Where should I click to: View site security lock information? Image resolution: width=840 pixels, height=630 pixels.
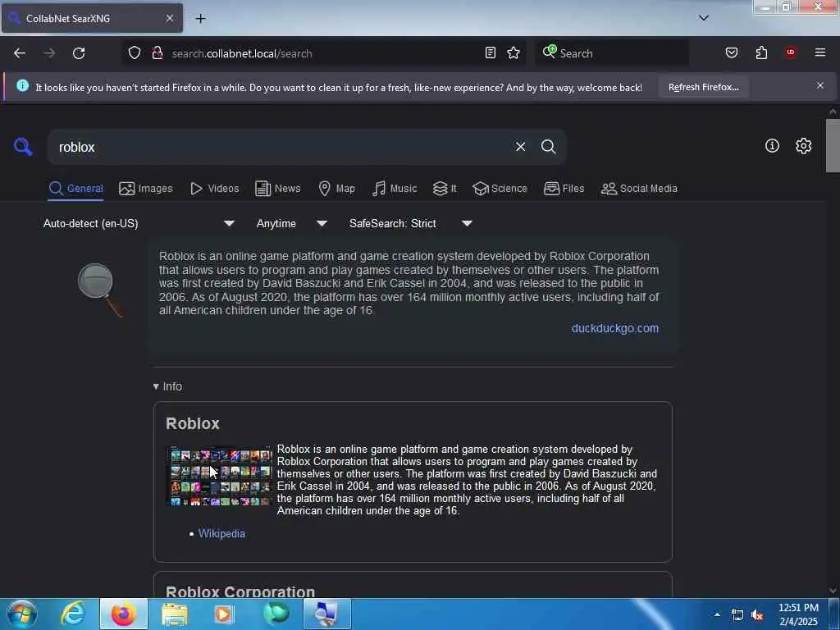point(157,53)
